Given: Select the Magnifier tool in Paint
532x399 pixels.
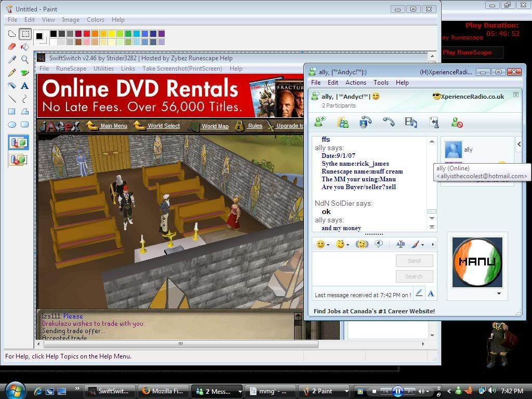Looking at the screenshot, I should tap(25, 60).
